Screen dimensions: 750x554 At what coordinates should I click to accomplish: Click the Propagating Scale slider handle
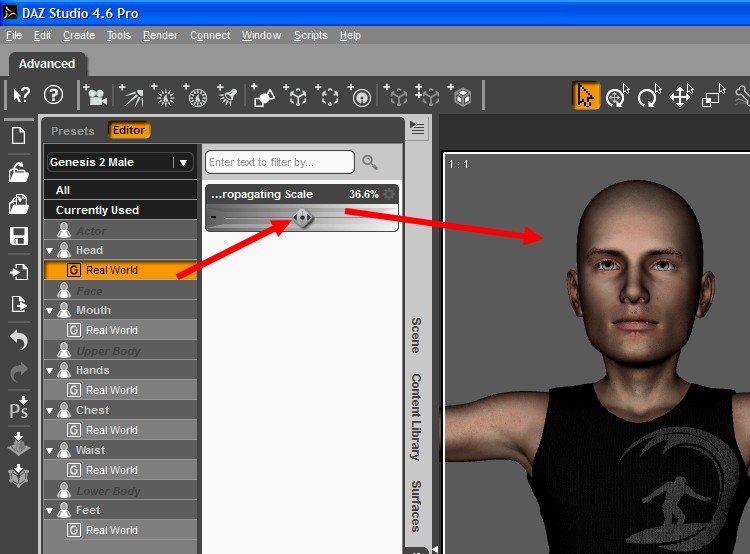point(303,218)
